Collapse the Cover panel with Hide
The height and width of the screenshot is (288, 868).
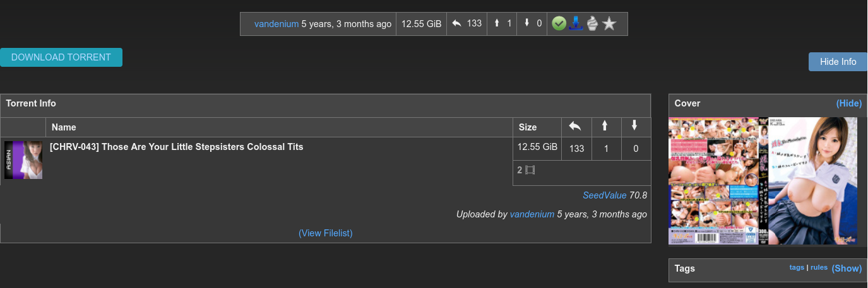click(x=848, y=103)
